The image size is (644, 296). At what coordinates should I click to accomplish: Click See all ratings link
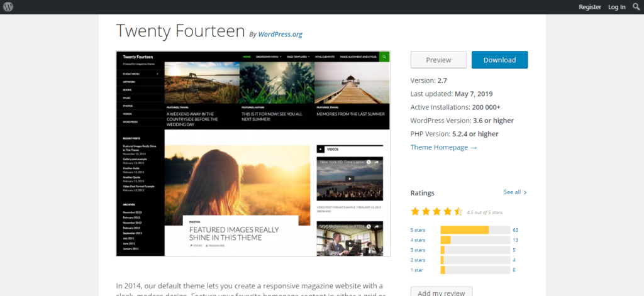[515, 192]
